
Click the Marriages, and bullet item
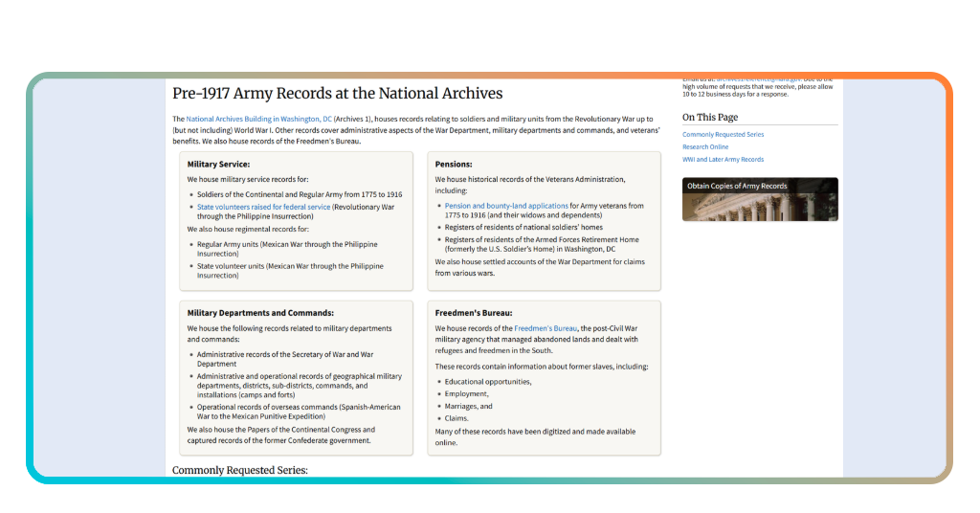click(468, 406)
